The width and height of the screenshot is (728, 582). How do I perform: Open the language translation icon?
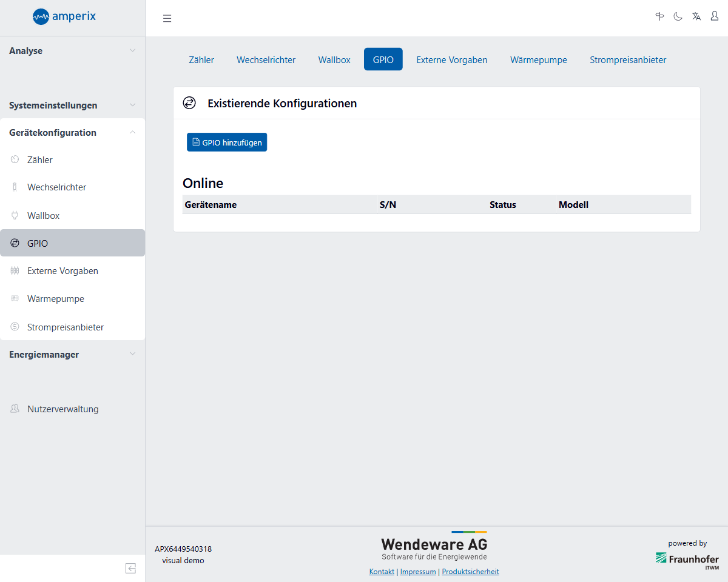tap(696, 16)
